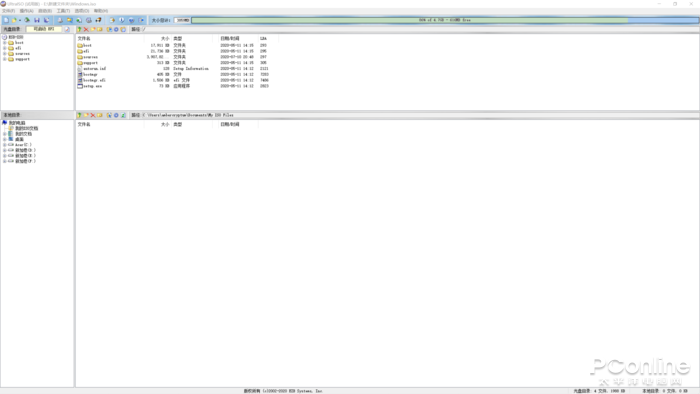Select the root disc node in image tree
The width and height of the screenshot is (700, 394).
click(16, 37)
